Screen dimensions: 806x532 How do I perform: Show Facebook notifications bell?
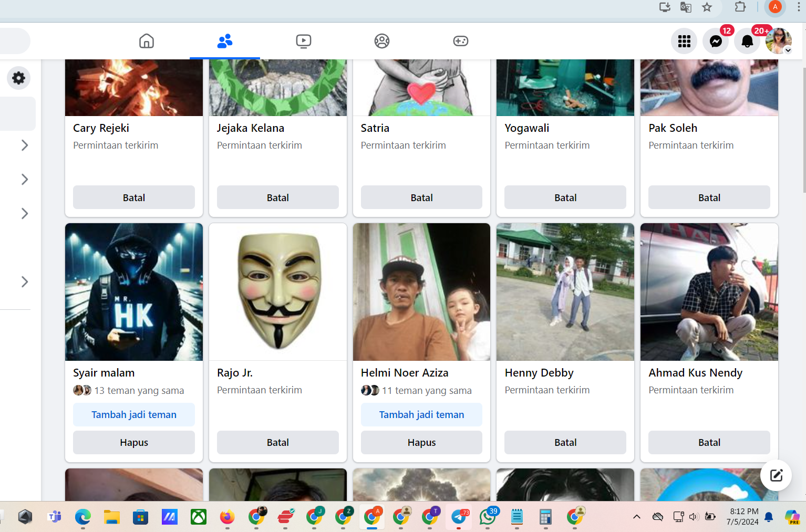[747, 41]
